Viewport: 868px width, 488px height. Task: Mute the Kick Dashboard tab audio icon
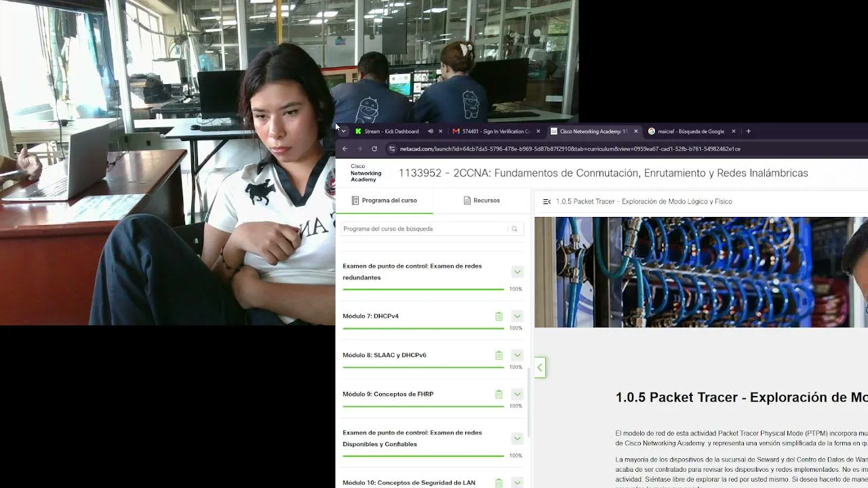click(x=430, y=131)
